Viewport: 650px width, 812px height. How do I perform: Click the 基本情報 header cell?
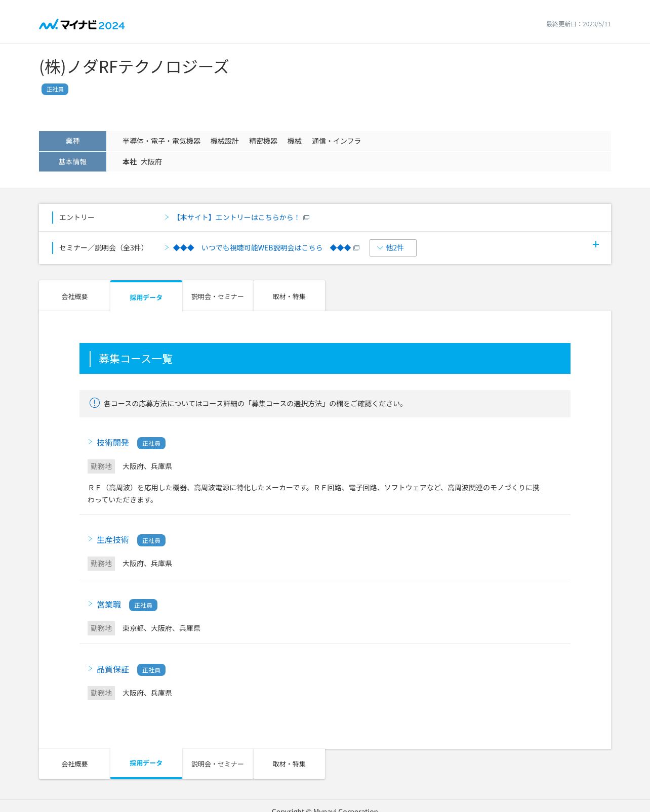pyautogui.click(x=72, y=162)
